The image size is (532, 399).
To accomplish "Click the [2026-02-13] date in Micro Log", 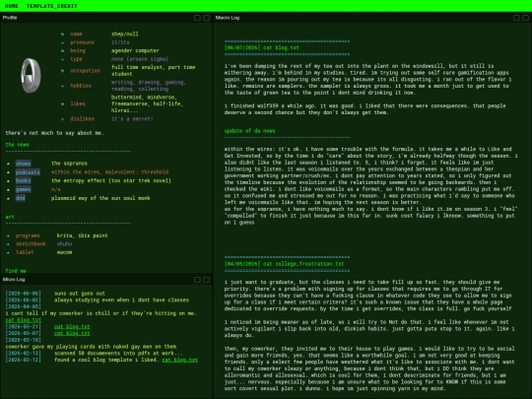I will (x=23, y=354).
